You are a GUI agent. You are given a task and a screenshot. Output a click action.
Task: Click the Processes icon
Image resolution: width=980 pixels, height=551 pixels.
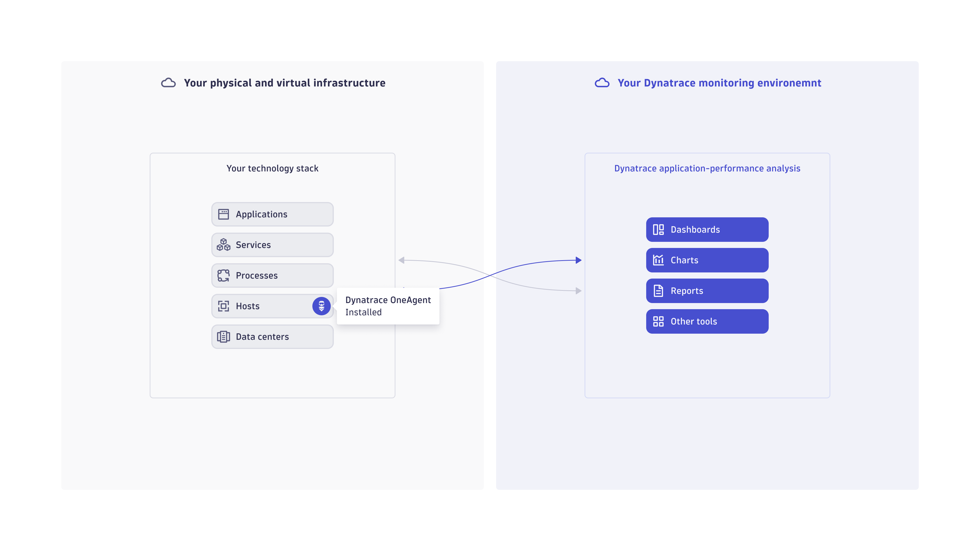click(224, 275)
